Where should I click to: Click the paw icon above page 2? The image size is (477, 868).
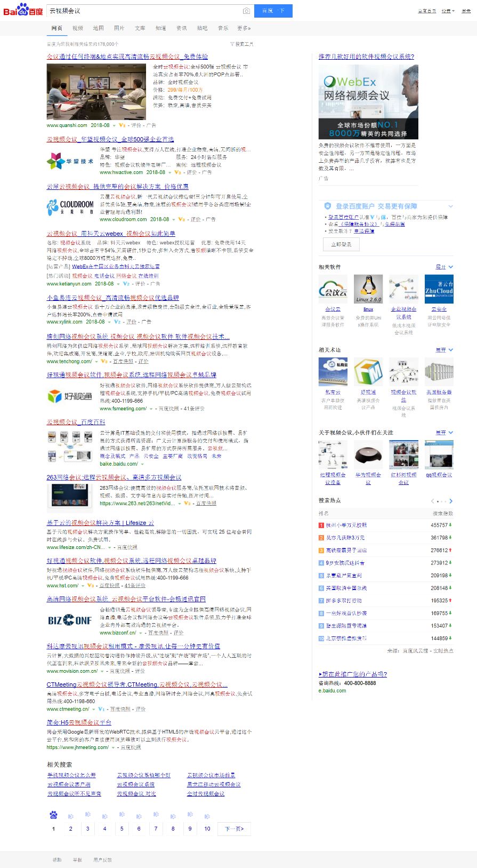[x=70, y=816]
